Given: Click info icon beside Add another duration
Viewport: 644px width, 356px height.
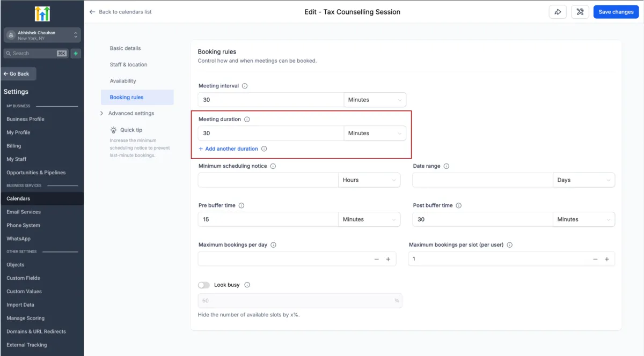Looking at the screenshot, I should [x=264, y=149].
